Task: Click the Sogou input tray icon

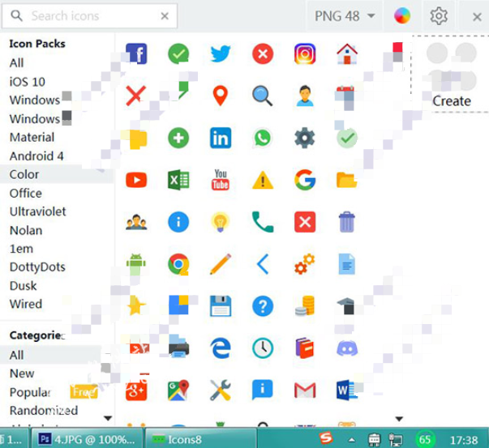Action: 326,438
